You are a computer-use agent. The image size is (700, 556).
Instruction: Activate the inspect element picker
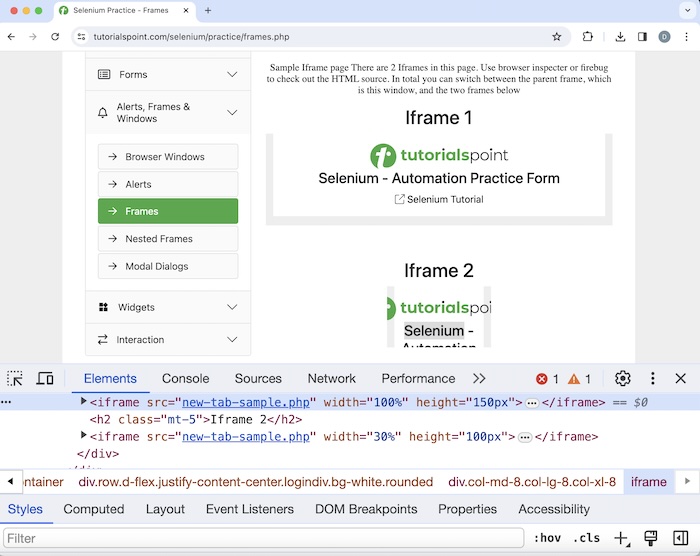(x=15, y=379)
